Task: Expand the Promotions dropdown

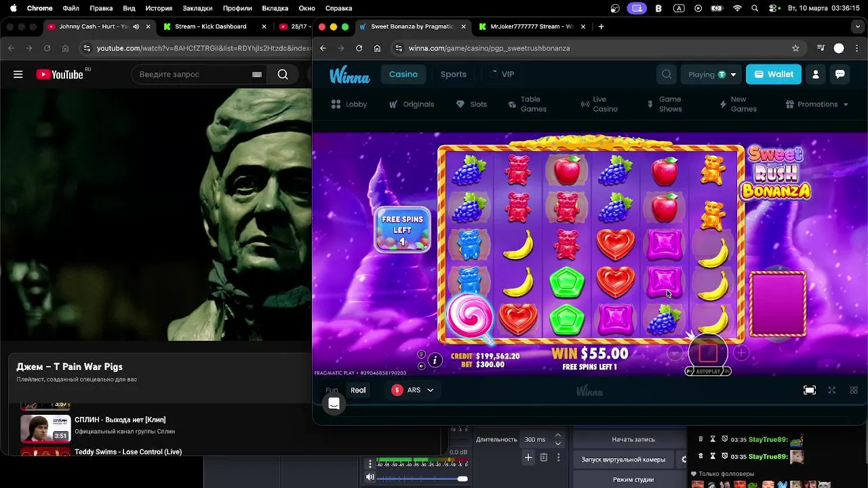Action: pyautogui.click(x=817, y=104)
